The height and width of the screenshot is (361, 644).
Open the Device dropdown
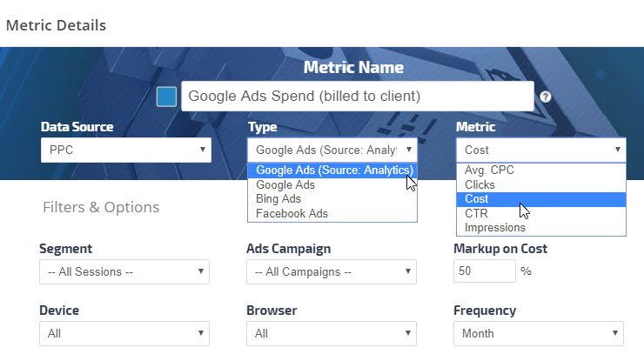[x=125, y=333]
